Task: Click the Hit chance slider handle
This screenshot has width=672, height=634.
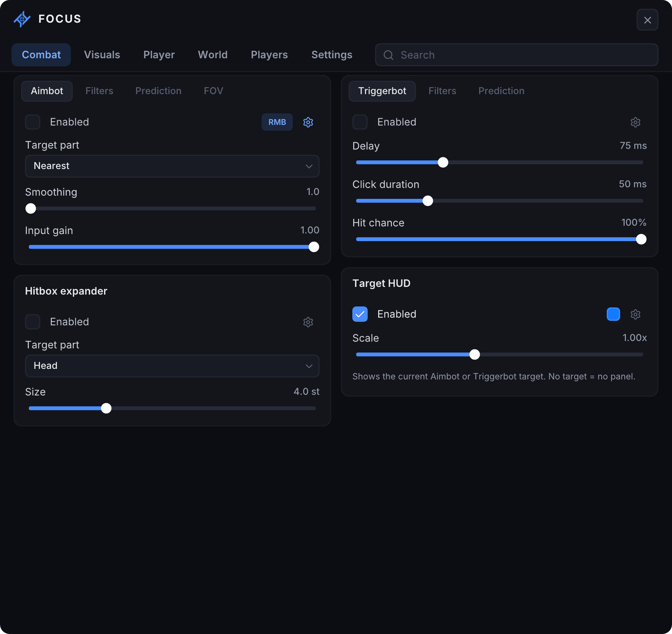Action: coord(641,240)
